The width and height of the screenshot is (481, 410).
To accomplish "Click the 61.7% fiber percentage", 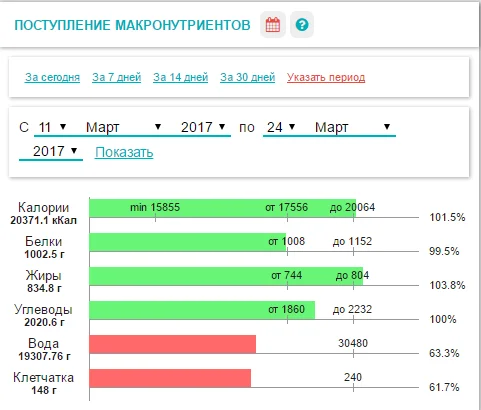I will 444,387.
